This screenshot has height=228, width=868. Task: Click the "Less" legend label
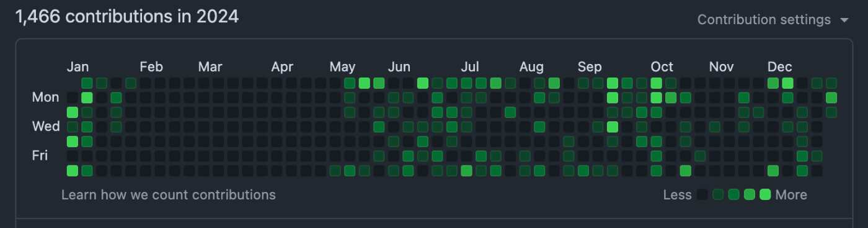(677, 194)
